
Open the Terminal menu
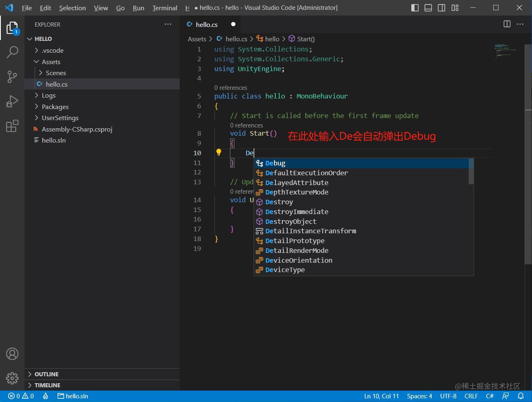[165, 7]
